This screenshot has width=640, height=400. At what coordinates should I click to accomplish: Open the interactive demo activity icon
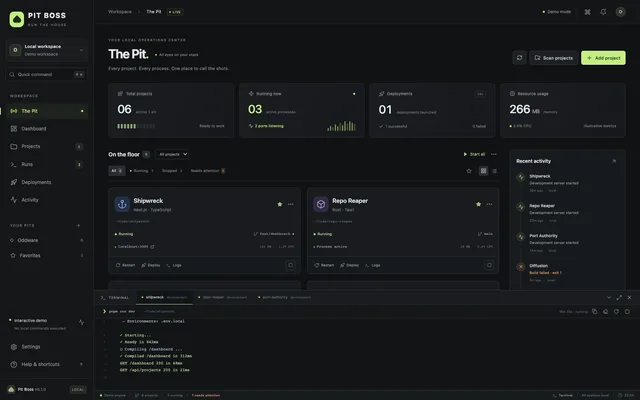click(x=81, y=322)
